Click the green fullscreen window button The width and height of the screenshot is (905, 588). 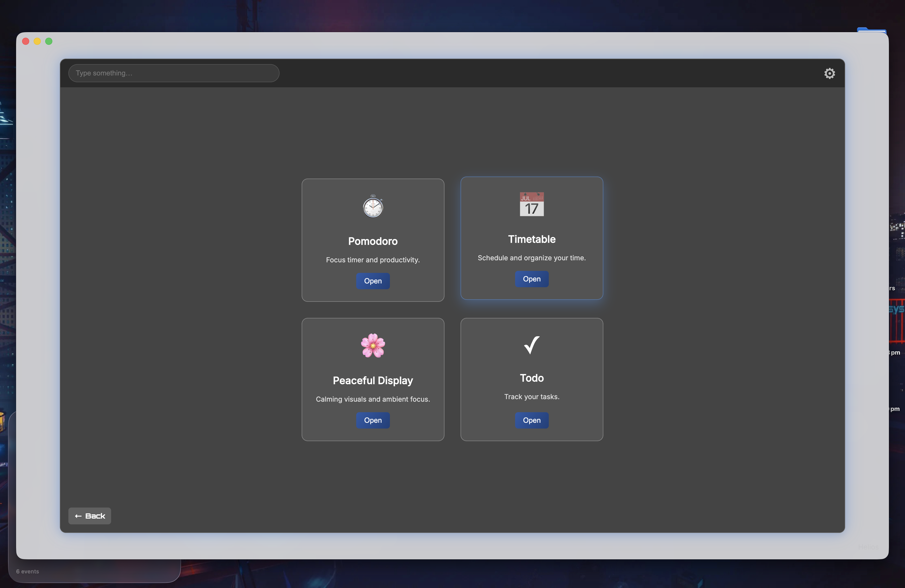49,41
